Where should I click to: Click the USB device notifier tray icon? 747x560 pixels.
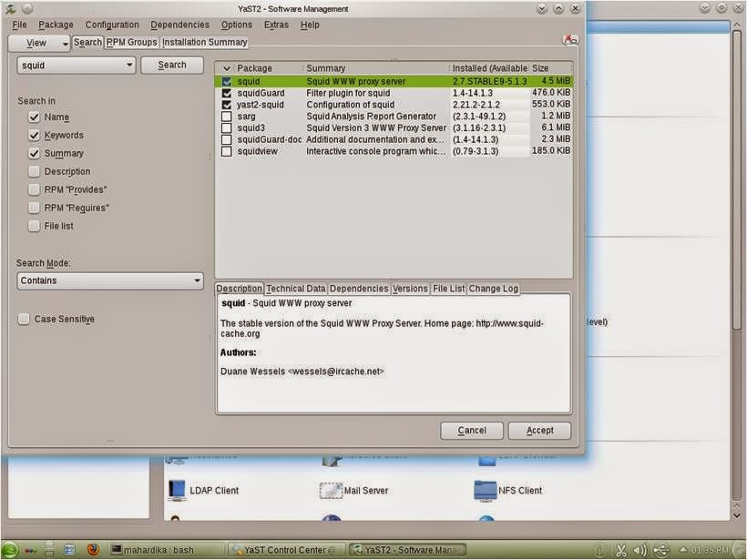click(x=661, y=551)
